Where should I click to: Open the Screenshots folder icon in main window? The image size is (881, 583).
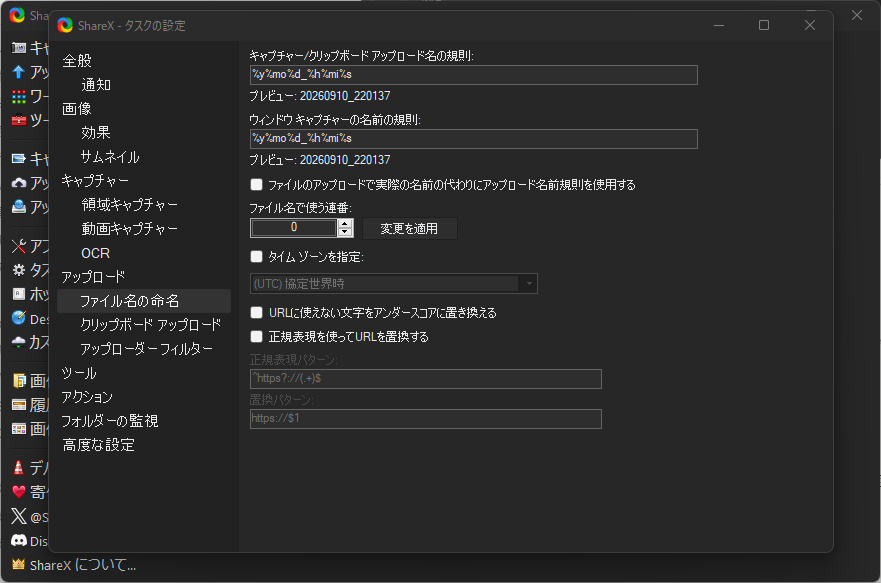point(19,381)
